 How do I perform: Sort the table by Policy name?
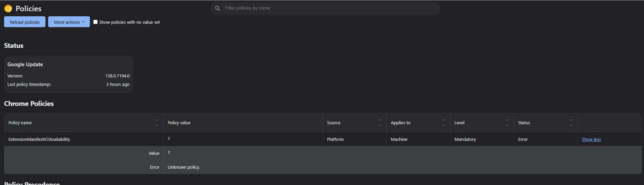coord(157,123)
